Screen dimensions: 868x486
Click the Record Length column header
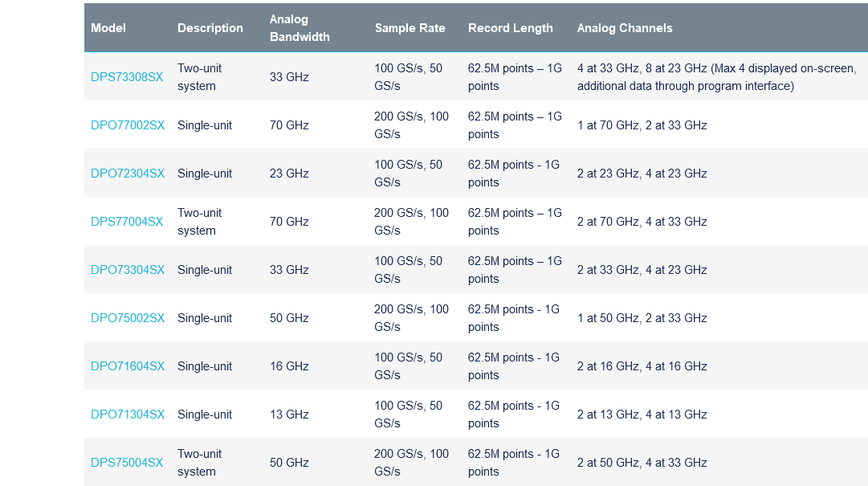511,27
